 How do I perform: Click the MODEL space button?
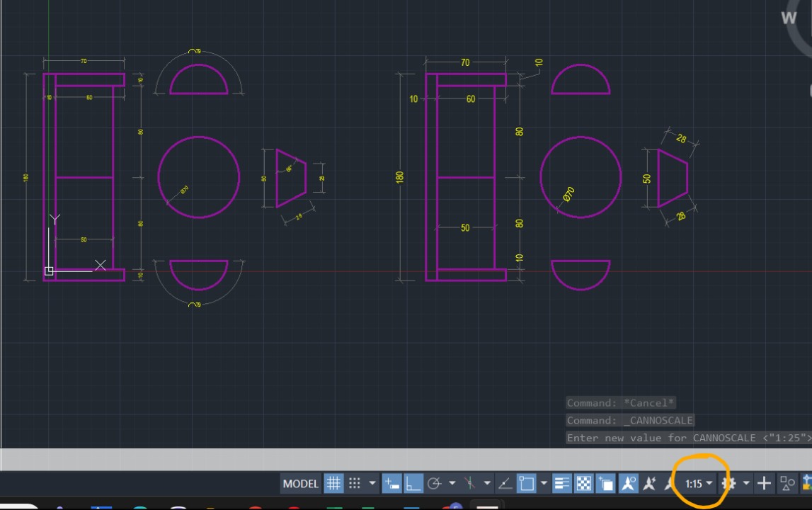(301, 484)
